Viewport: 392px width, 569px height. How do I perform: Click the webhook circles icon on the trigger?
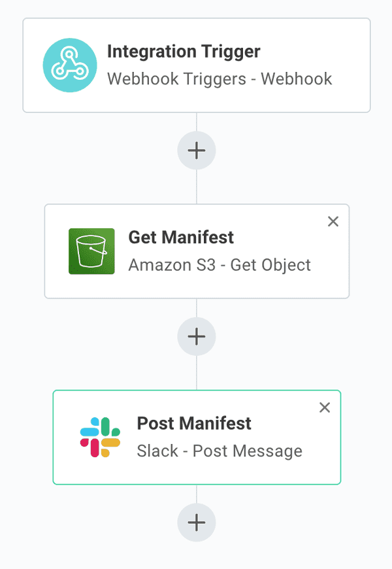(x=70, y=65)
